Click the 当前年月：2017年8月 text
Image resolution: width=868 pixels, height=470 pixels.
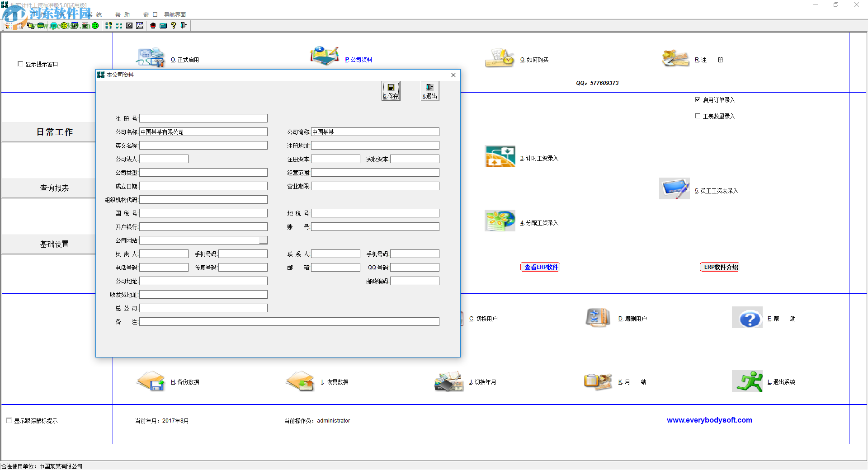[162, 421]
